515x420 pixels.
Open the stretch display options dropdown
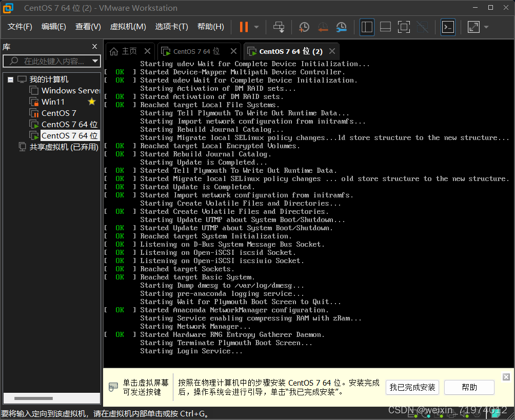pyautogui.click(x=486, y=27)
